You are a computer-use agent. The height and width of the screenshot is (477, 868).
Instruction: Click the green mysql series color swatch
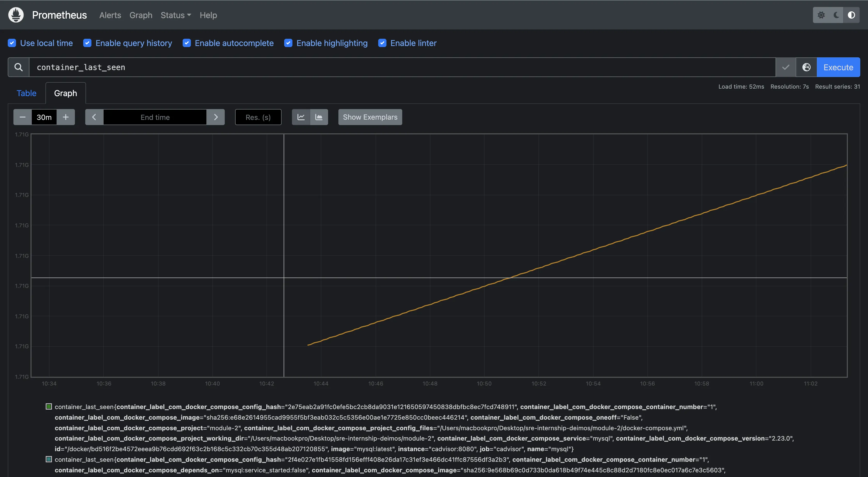tap(49, 406)
